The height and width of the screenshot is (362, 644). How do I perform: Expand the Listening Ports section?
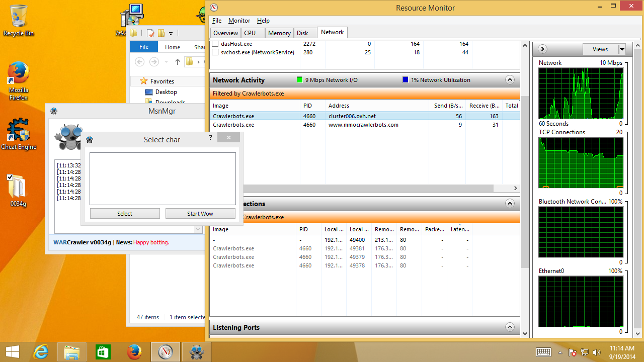(510, 327)
